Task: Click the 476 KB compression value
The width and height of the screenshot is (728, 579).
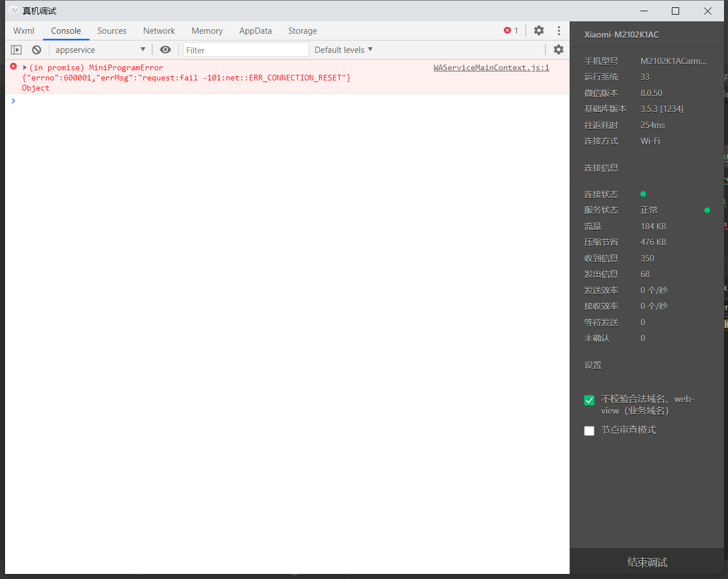Action: 653,242
